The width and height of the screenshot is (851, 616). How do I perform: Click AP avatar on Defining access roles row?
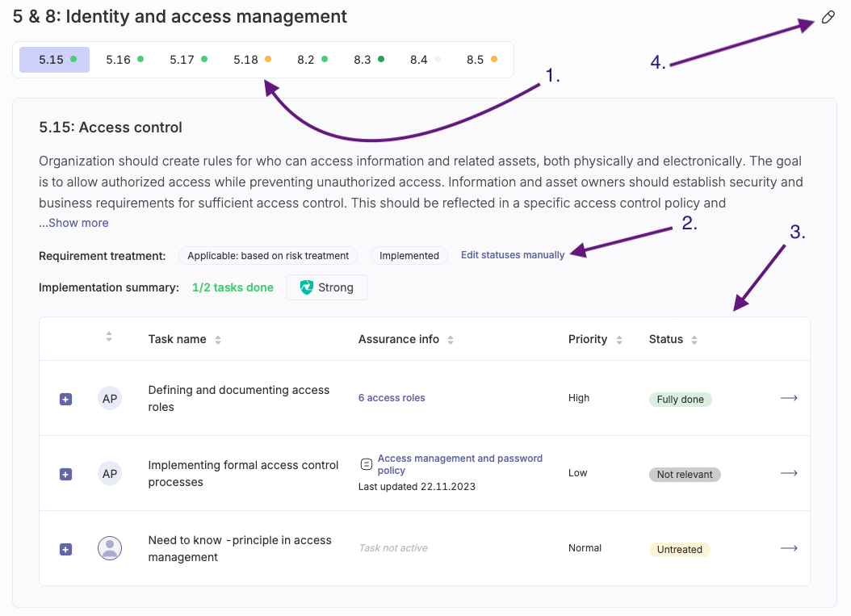pyautogui.click(x=110, y=398)
